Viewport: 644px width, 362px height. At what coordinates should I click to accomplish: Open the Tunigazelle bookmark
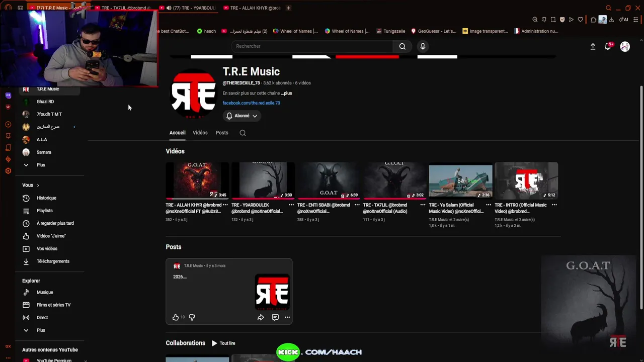390,31
